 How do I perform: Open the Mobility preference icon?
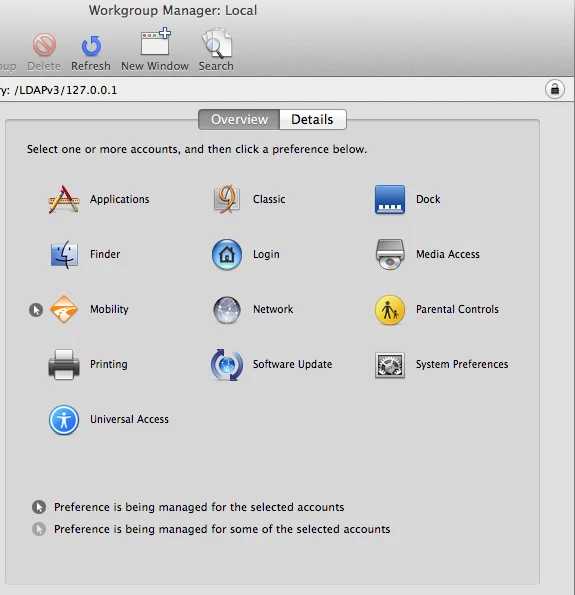pyautogui.click(x=64, y=309)
